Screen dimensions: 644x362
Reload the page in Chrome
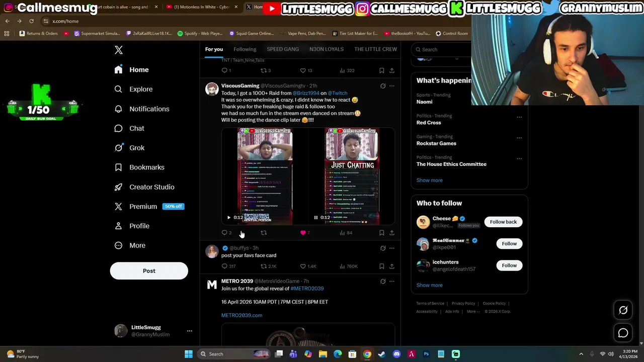coord(31,21)
